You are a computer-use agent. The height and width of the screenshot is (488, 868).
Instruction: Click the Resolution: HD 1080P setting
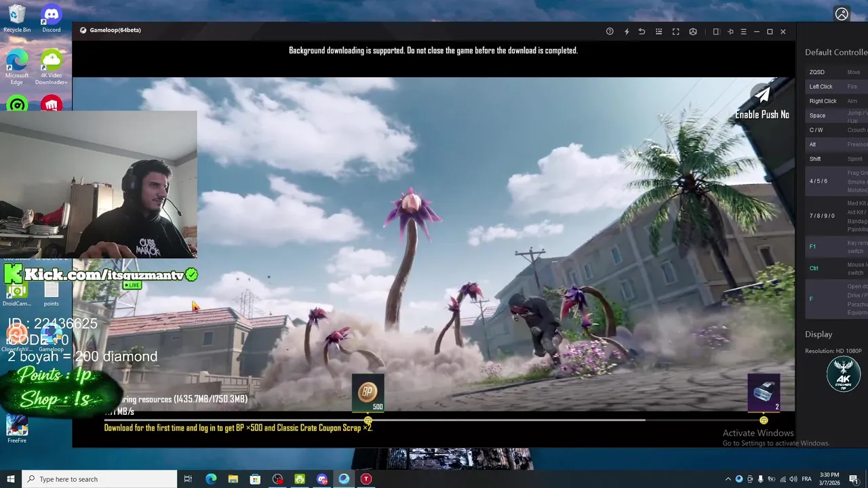tap(833, 351)
